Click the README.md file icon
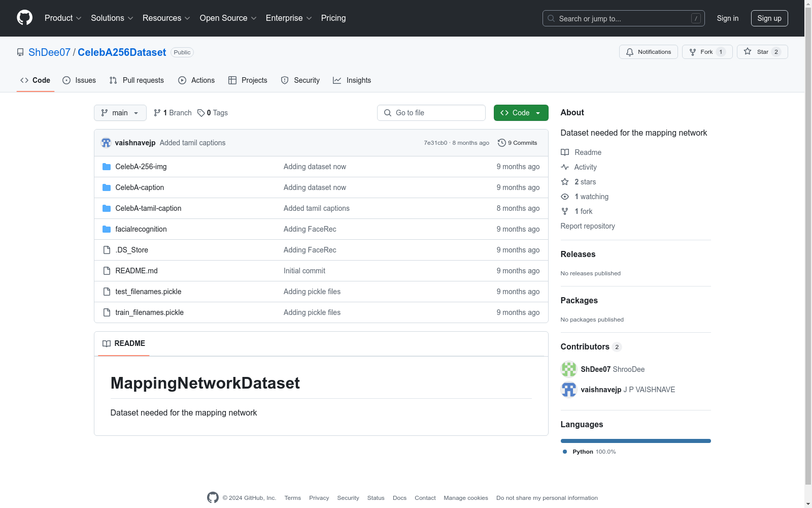 click(107, 271)
